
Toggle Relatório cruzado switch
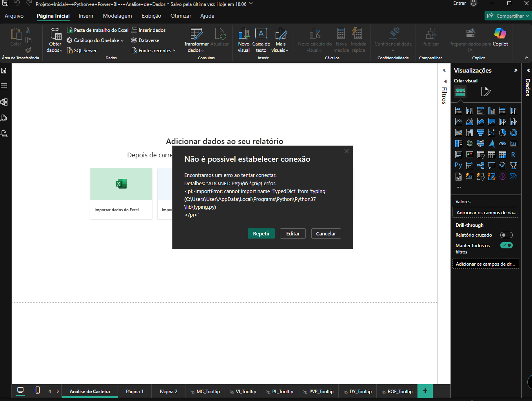tap(507, 235)
